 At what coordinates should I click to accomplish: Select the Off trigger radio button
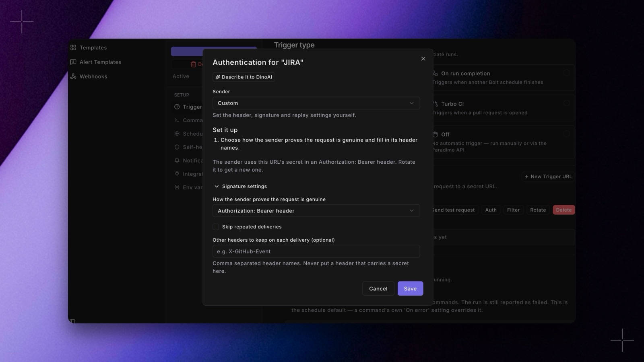coord(566,134)
